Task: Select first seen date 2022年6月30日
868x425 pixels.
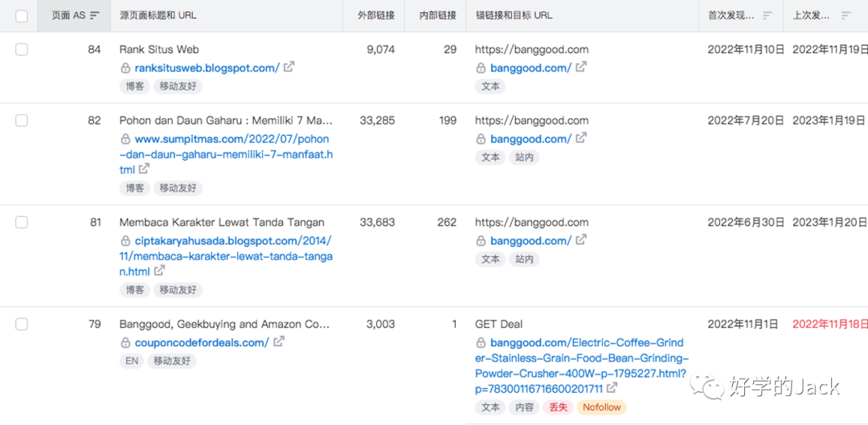Action: [746, 222]
